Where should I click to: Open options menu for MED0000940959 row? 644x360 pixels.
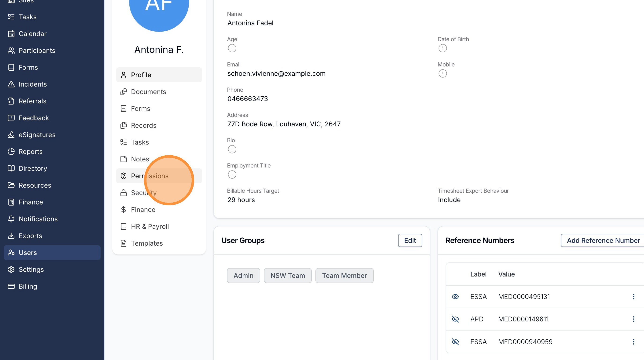pyautogui.click(x=633, y=342)
